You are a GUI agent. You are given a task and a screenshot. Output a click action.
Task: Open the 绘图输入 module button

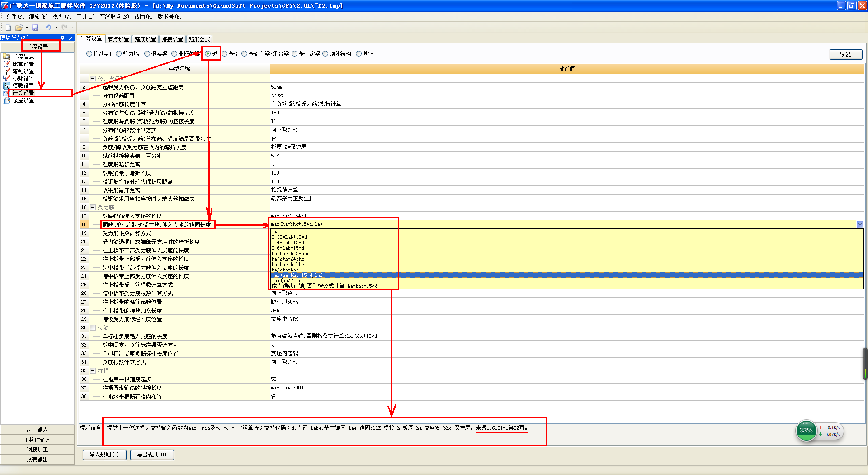pos(37,430)
